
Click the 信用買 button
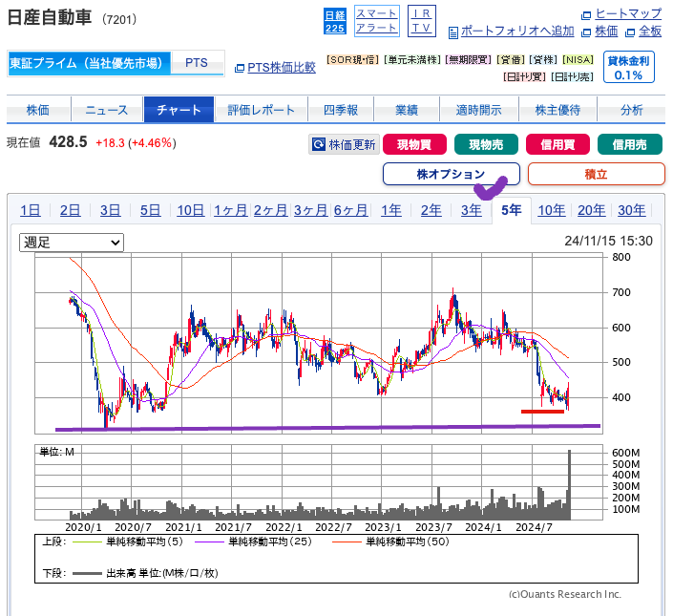coord(557,144)
